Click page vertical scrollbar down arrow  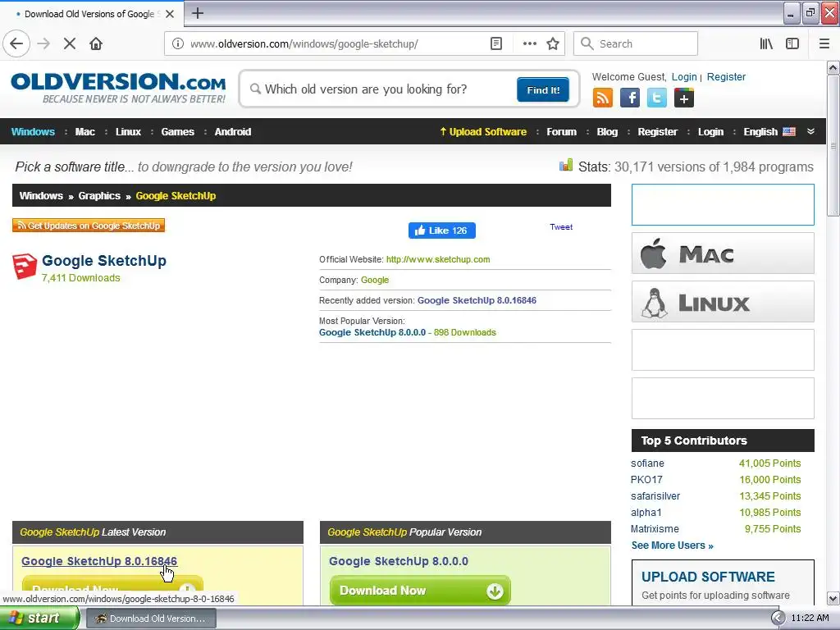click(x=833, y=598)
